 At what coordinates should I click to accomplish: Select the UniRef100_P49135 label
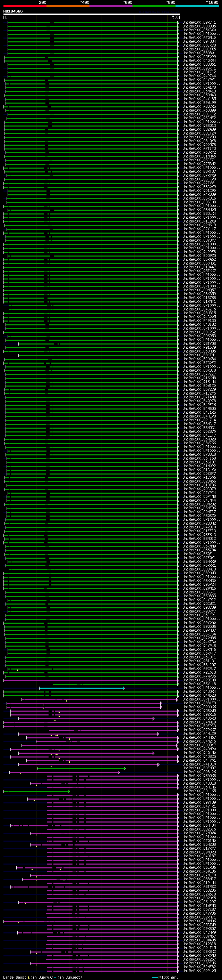(199, 321)
